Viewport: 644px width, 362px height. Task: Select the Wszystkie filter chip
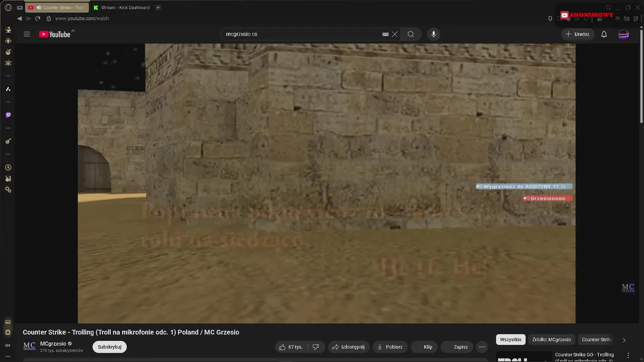[511, 339]
